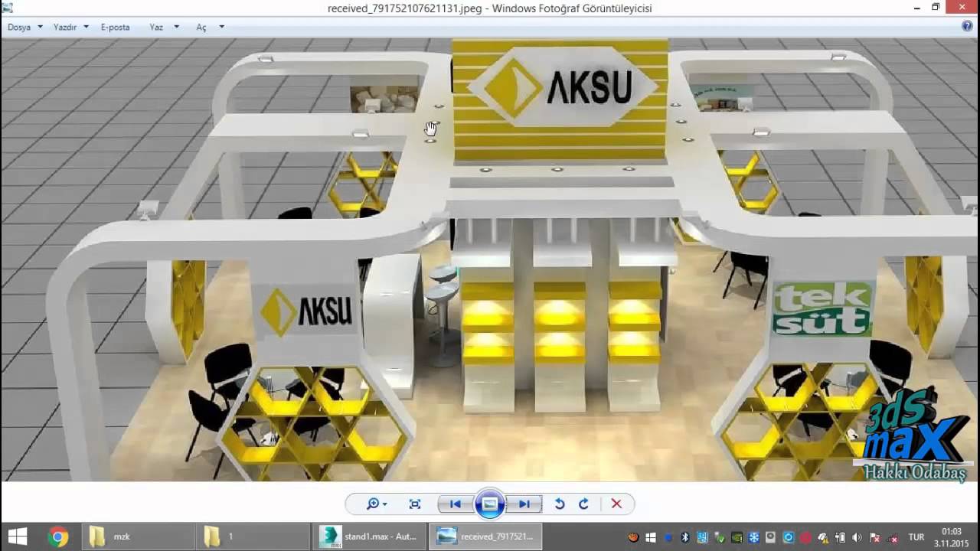The height and width of the screenshot is (551, 980).
Task: Click the snowflake tray icon
Action: pyautogui.click(x=753, y=537)
